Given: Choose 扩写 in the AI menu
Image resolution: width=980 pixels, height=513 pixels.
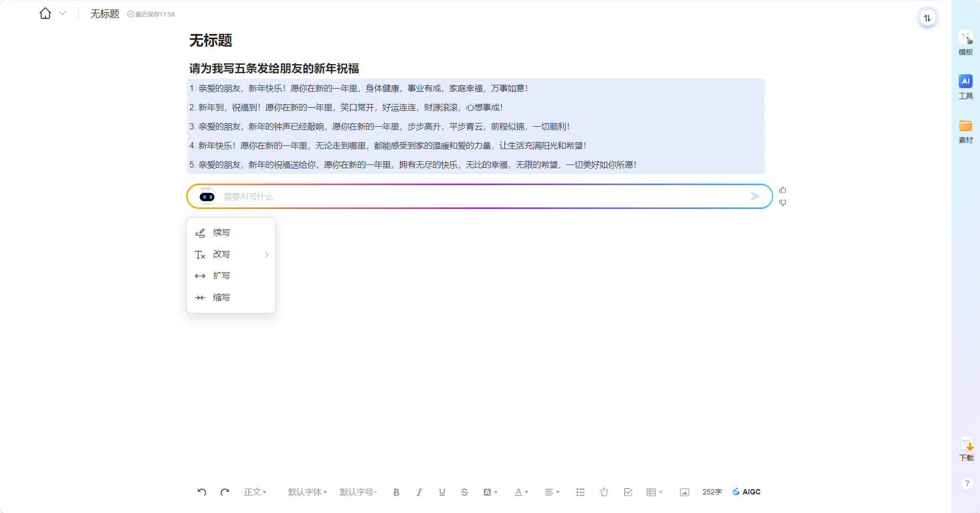Looking at the screenshot, I should pyautogui.click(x=222, y=276).
